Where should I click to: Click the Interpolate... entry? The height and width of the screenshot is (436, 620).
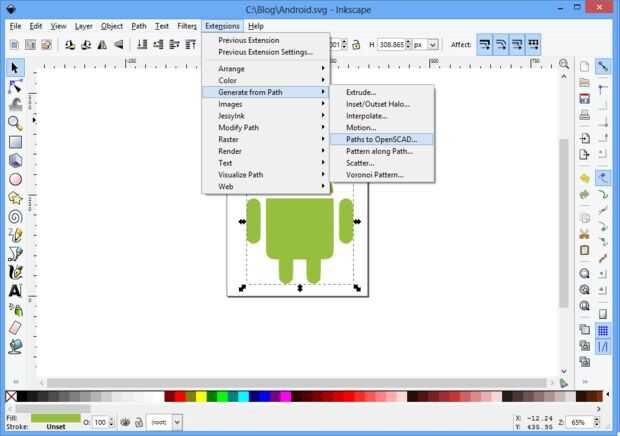pyautogui.click(x=382, y=116)
